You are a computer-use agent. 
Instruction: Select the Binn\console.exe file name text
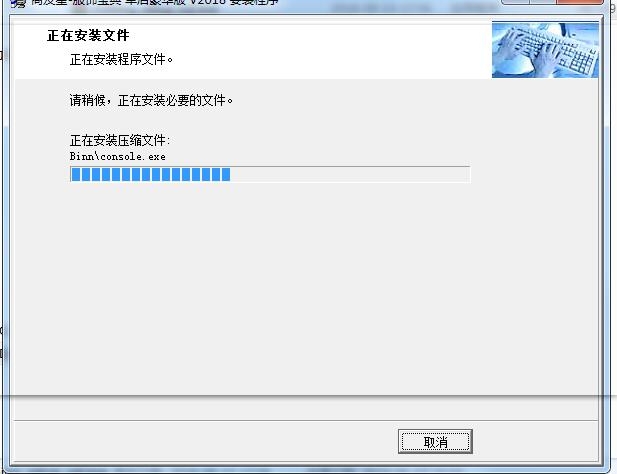point(118,157)
